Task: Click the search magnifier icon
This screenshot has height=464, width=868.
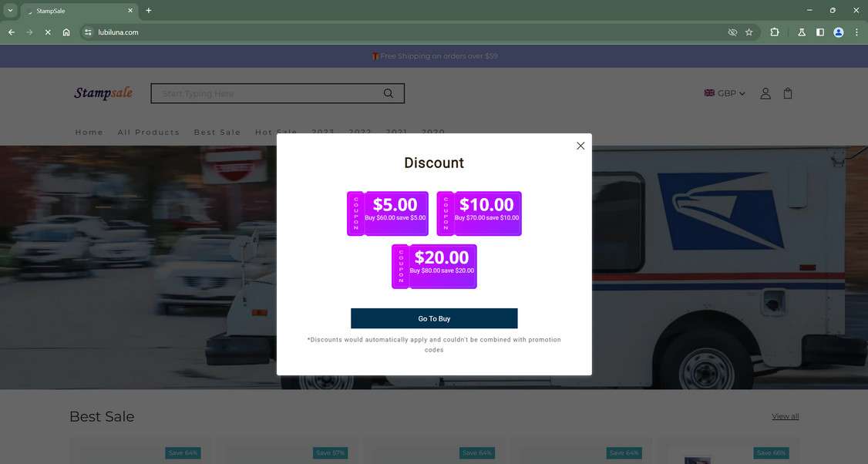Action: [388, 92]
